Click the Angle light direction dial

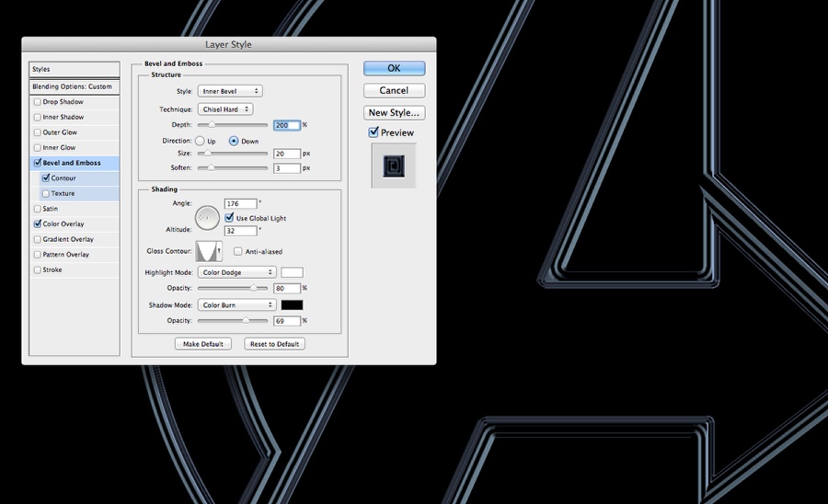click(x=207, y=216)
